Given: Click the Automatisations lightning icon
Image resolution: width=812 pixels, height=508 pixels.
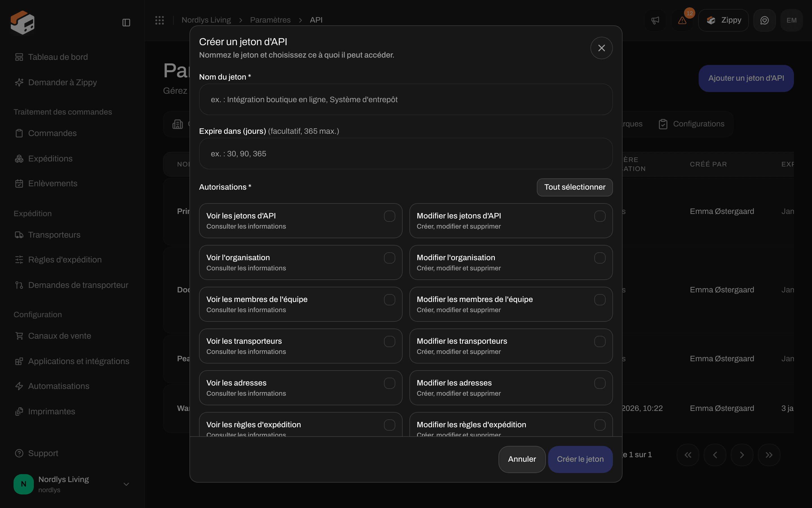Looking at the screenshot, I should pos(19,386).
